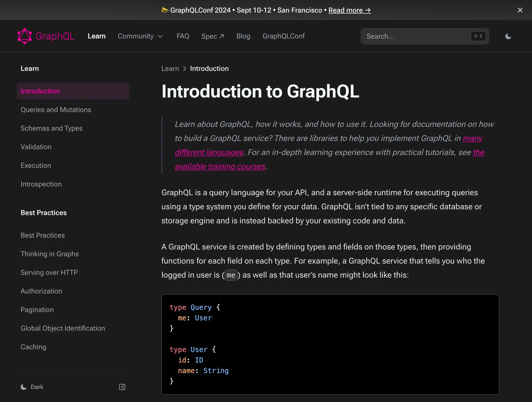532x402 pixels.
Task: Open the 'available training courses' link
Action: tap(220, 166)
